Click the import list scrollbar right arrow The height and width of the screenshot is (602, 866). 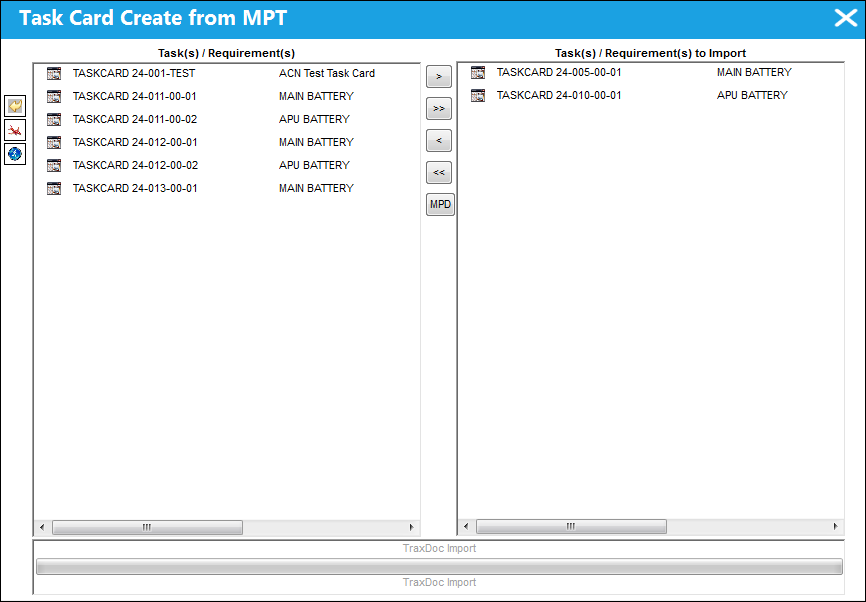(836, 526)
